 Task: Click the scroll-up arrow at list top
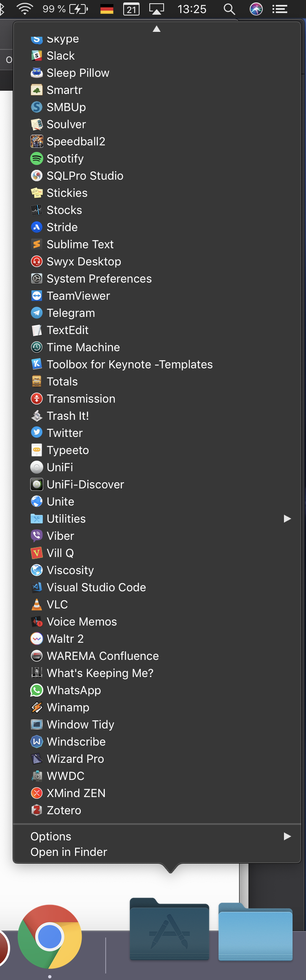coord(157,29)
